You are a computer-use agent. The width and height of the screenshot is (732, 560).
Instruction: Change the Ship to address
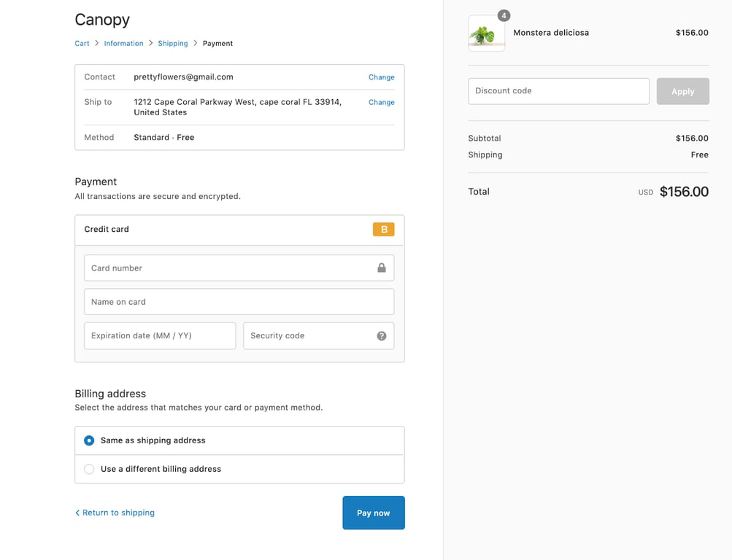[x=381, y=103]
